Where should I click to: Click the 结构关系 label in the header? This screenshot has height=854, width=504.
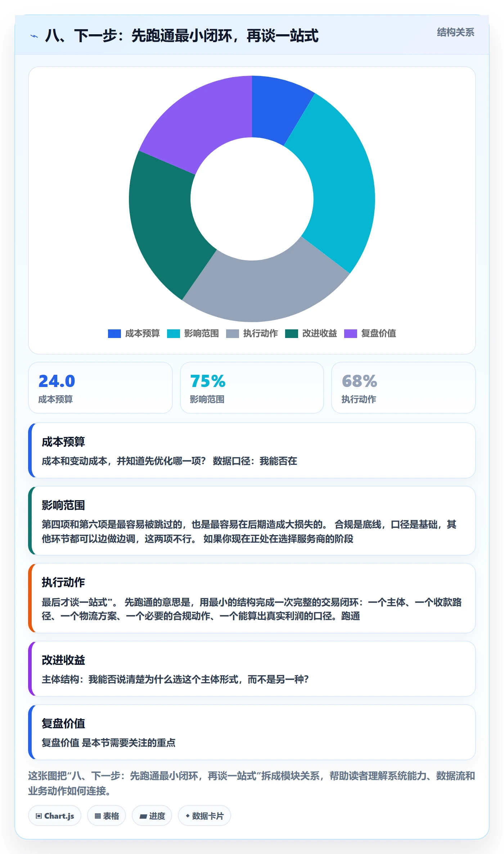[x=455, y=32]
